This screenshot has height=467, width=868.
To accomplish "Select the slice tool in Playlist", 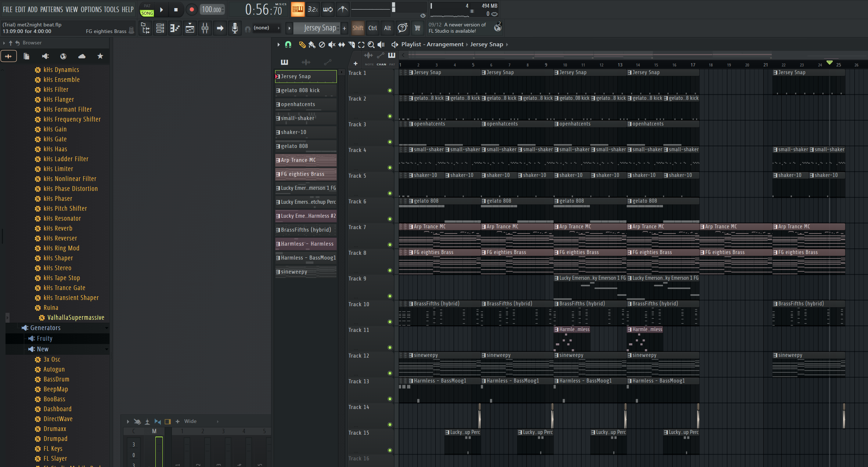I will [x=352, y=44].
